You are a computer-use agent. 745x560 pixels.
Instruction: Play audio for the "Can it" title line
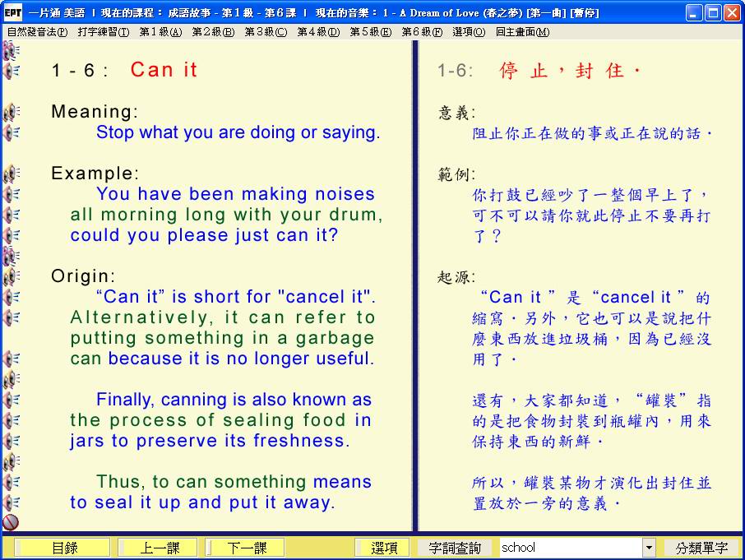(12, 71)
